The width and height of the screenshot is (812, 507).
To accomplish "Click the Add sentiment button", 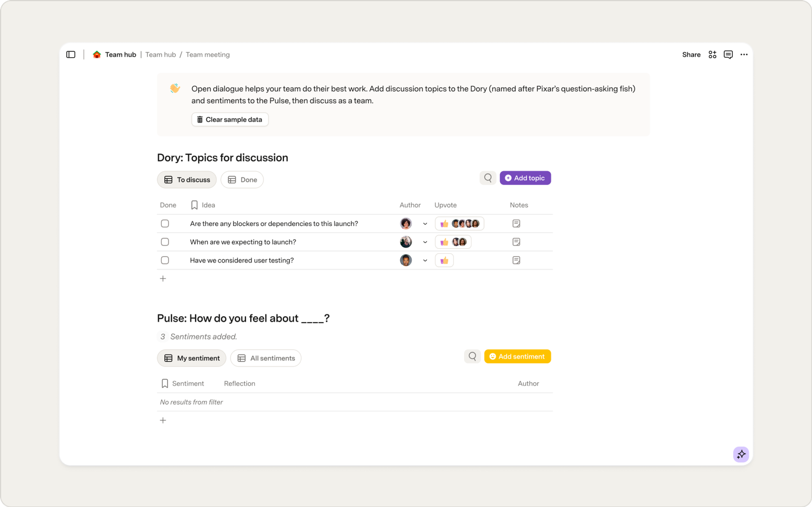I will click(x=517, y=356).
